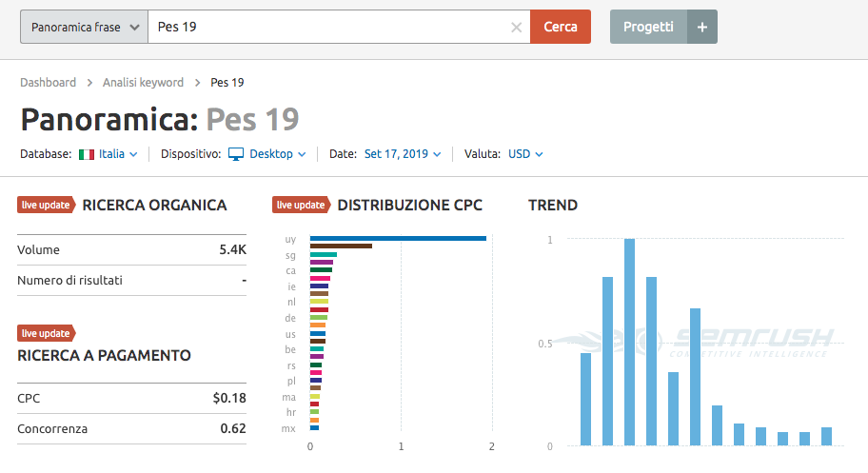The height and width of the screenshot is (473, 868).
Task: Click the de label in CPC chart
Action: pyautogui.click(x=290, y=318)
